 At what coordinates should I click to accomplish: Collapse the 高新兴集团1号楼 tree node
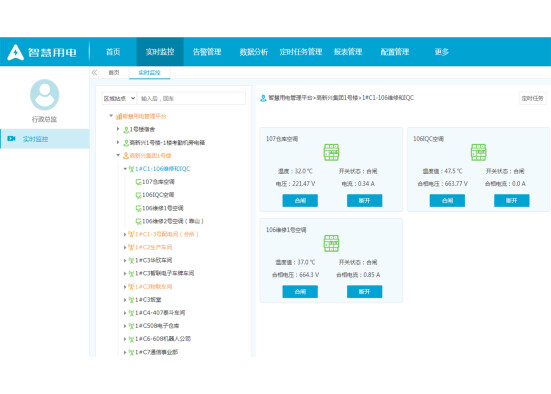tap(118, 155)
